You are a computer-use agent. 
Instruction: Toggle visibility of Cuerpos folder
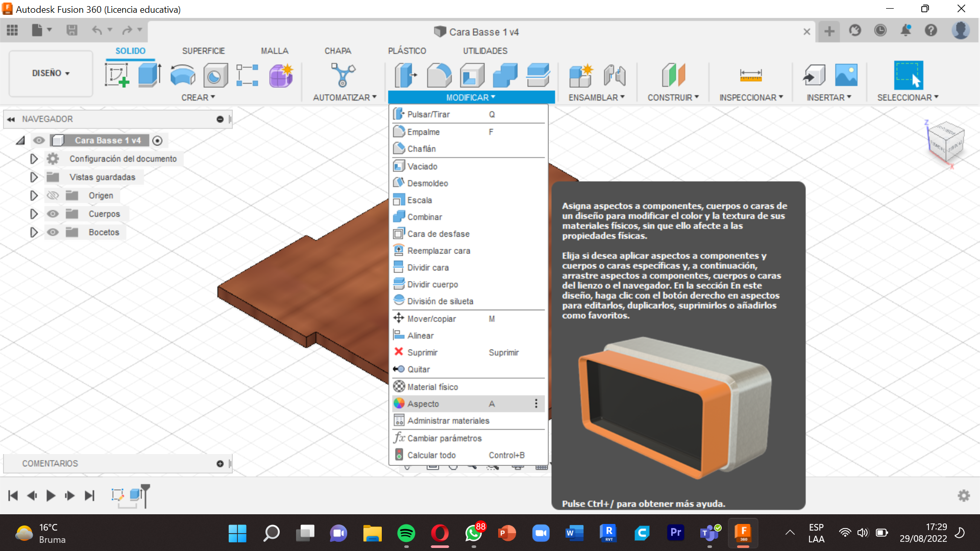[53, 214]
